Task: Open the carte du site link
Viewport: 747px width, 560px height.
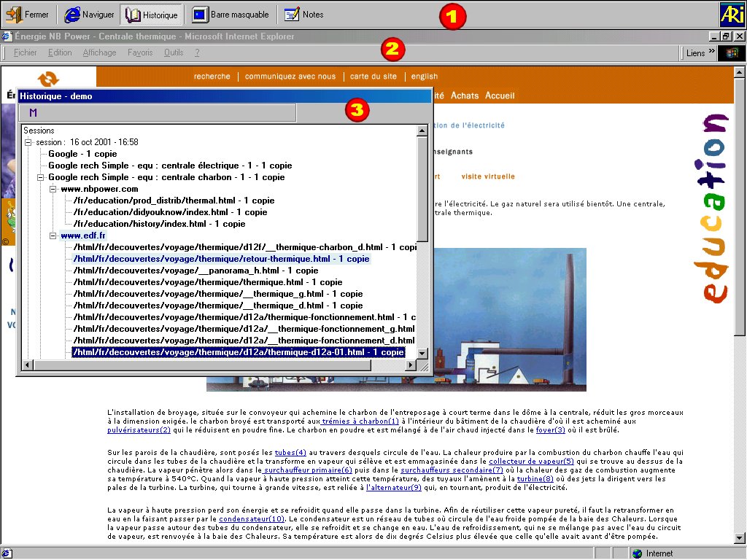Action: pos(373,76)
